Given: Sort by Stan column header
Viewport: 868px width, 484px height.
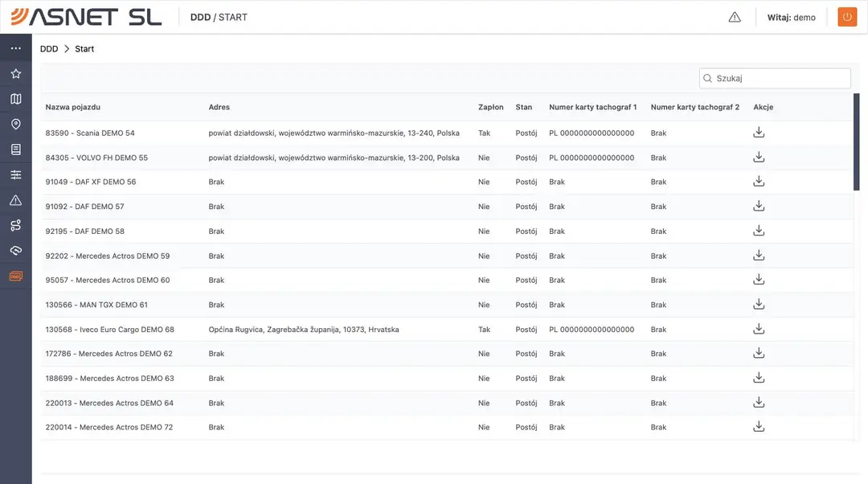Looking at the screenshot, I should coord(524,107).
